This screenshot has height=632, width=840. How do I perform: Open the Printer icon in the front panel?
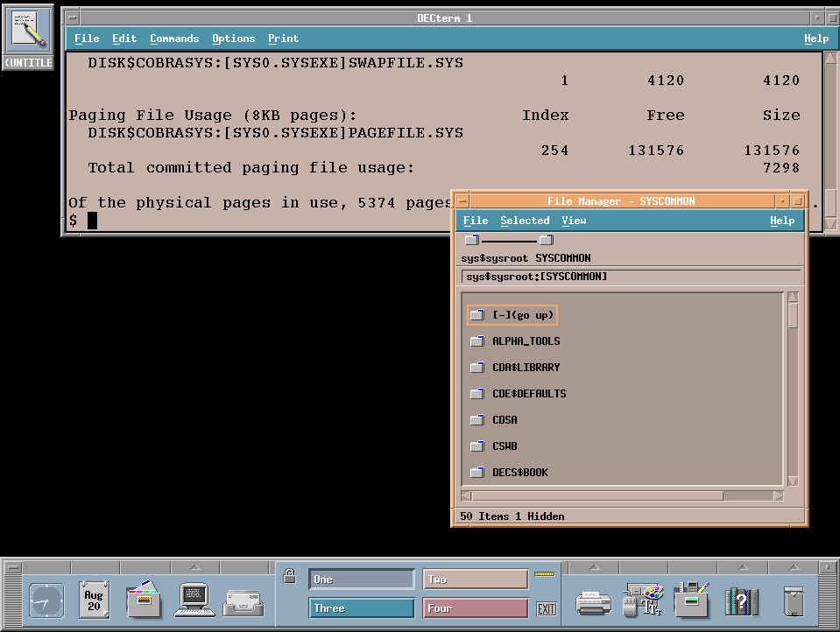tap(593, 603)
